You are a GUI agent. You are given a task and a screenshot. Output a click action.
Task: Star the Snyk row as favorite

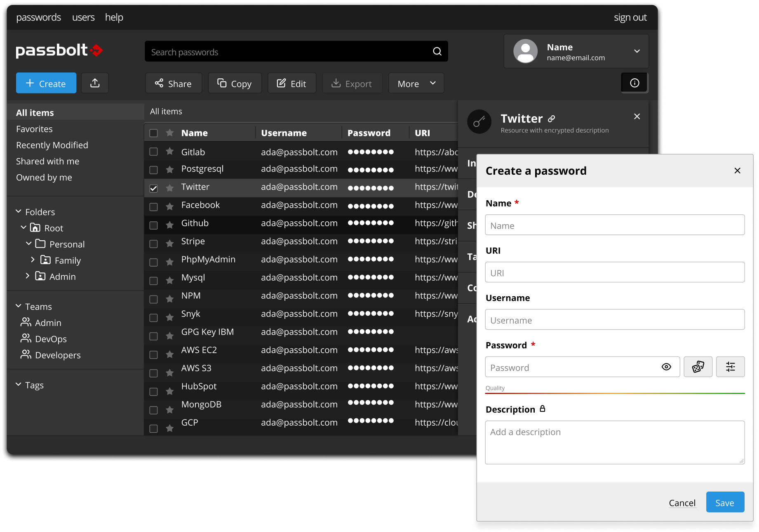pyautogui.click(x=169, y=317)
